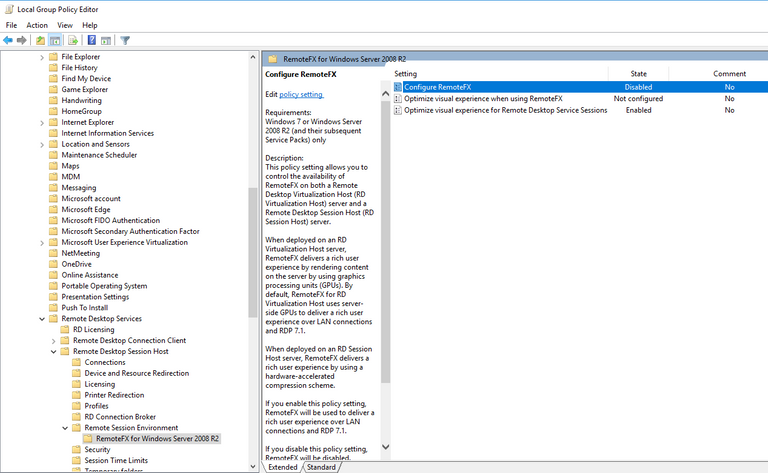Viewport: 768px width, 473px height.
Task: Click the Microsoft Edge folder icon
Action: click(53, 210)
